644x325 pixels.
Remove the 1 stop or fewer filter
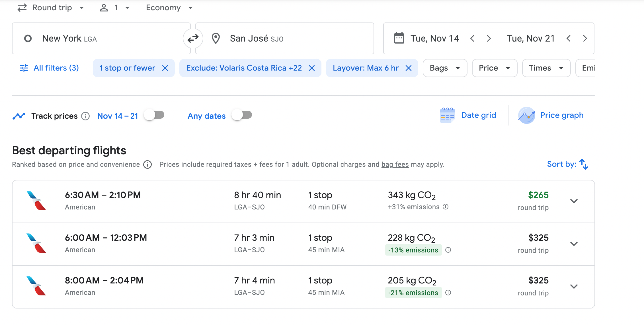pyautogui.click(x=165, y=68)
